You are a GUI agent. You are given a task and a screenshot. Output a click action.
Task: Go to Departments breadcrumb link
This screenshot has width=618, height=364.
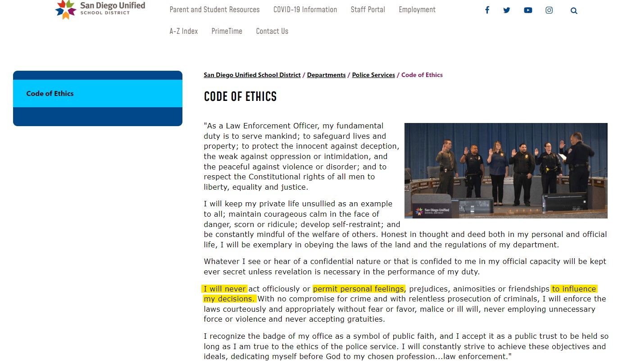(326, 75)
